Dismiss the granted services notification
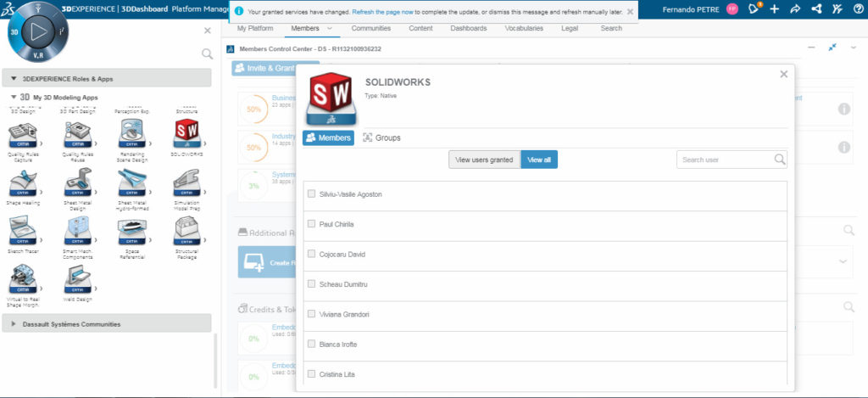Image resolution: width=868 pixels, height=398 pixels. pyautogui.click(x=630, y=11)
